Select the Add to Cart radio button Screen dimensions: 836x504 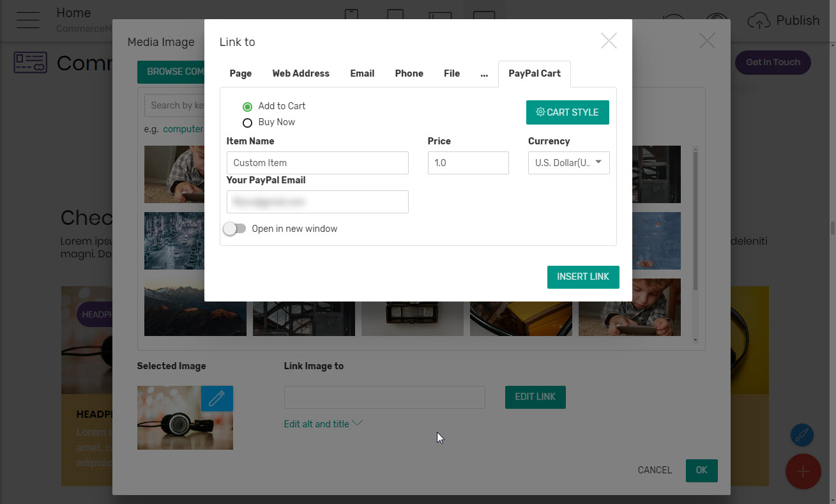pyautogui.click(x=247, y=107)
